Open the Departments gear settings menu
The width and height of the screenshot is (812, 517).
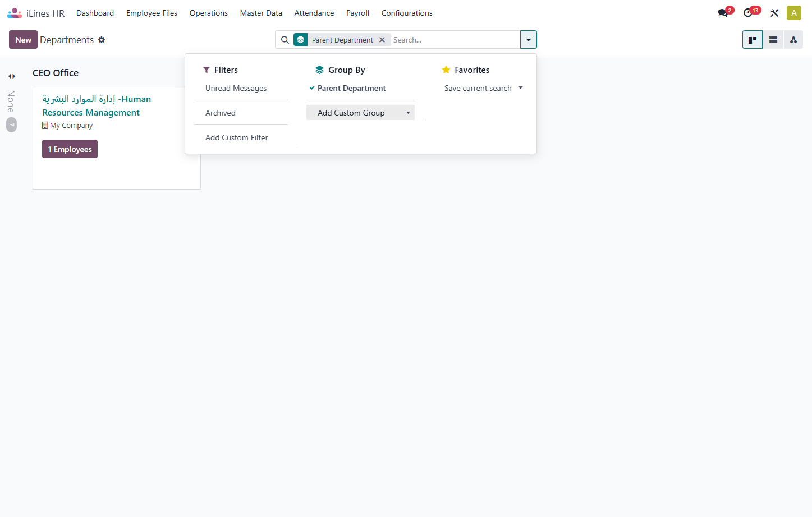tap(102, 40)
